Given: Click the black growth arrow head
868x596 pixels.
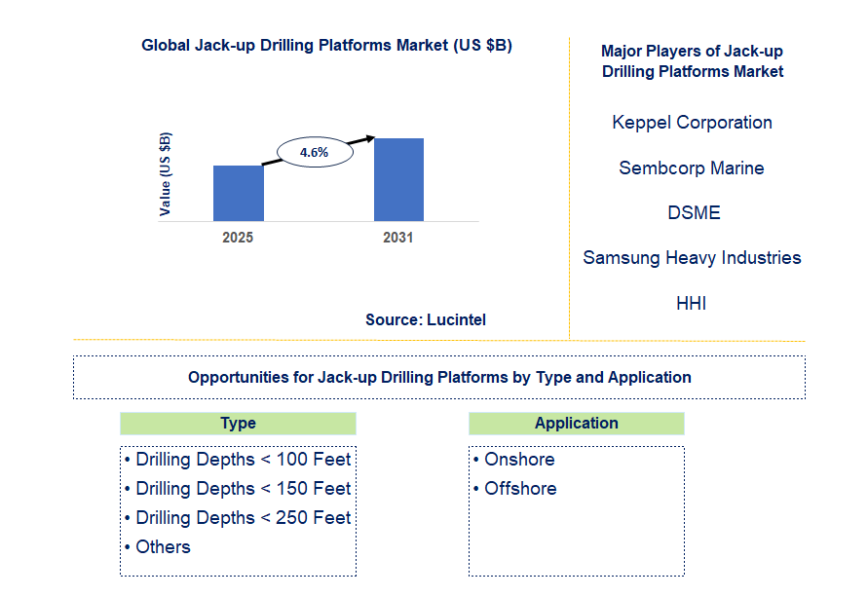Looking at the screenshot, I should (x=370, y=139).
